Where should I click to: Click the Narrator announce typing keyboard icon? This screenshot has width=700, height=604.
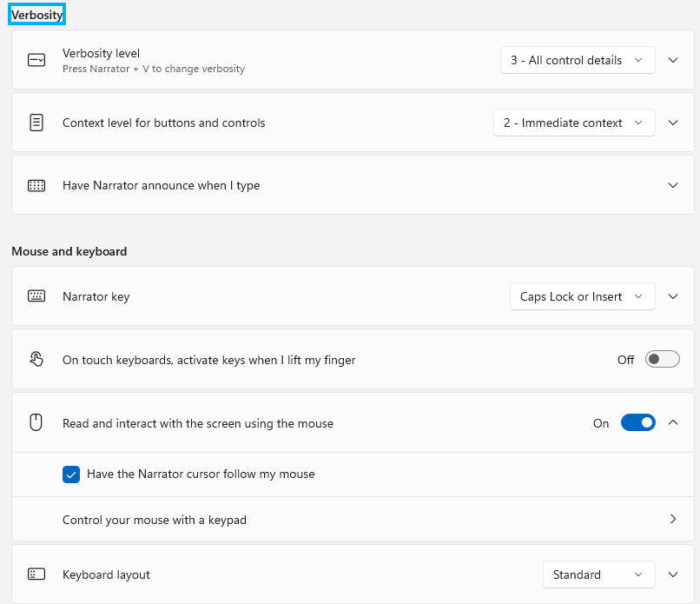(36, 185)
